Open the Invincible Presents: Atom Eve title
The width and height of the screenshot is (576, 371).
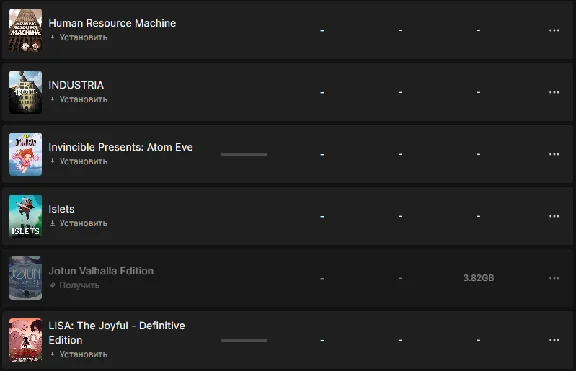[x=120, y=147]
